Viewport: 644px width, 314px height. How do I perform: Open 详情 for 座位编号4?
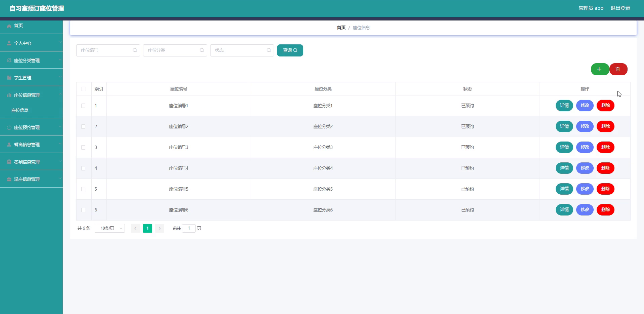564,168
